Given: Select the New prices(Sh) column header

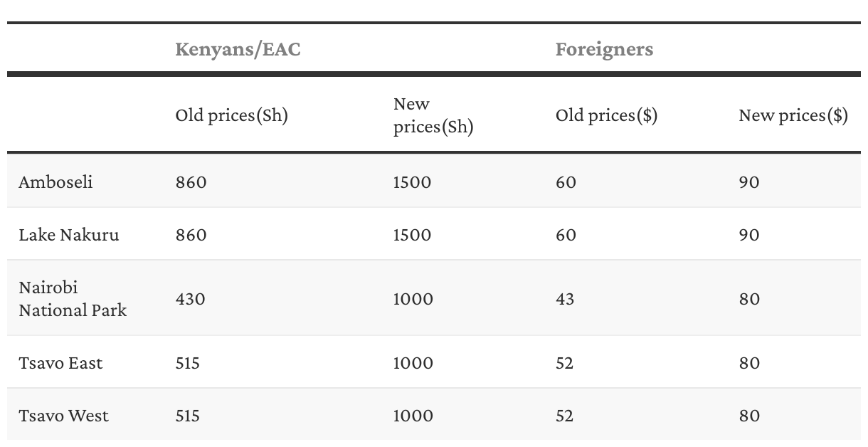Looking at the screenshot, I should (433, 115).
